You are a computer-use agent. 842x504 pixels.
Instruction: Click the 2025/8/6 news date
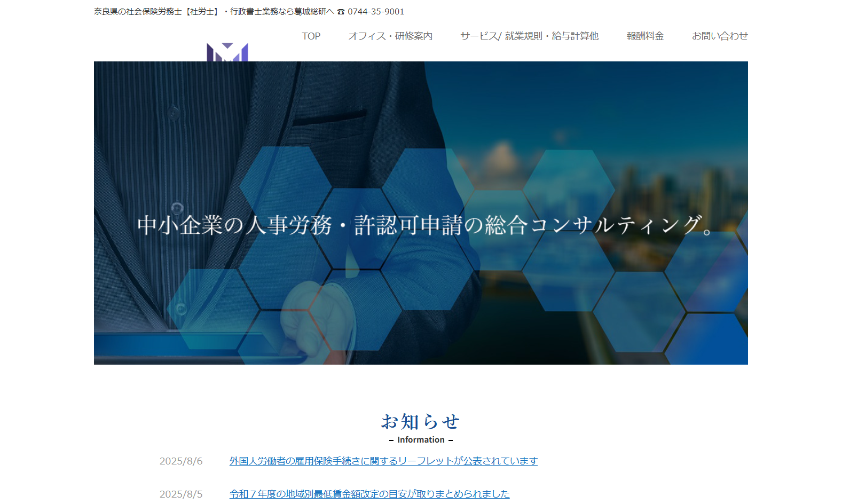pos(181,461)
